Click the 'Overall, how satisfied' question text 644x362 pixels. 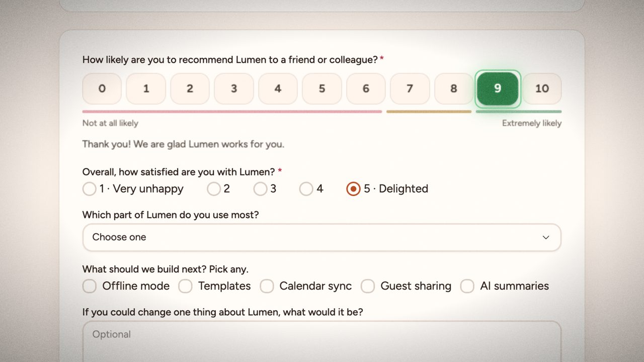[179, 172]
